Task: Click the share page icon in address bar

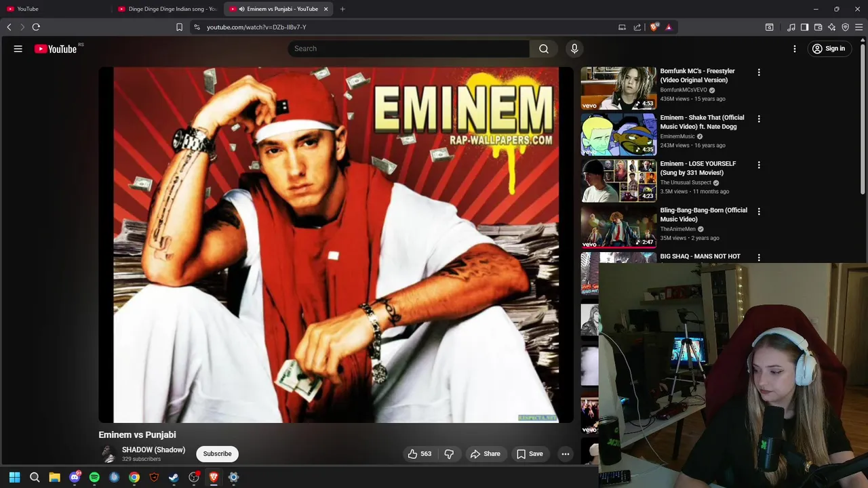Action: 637,27
